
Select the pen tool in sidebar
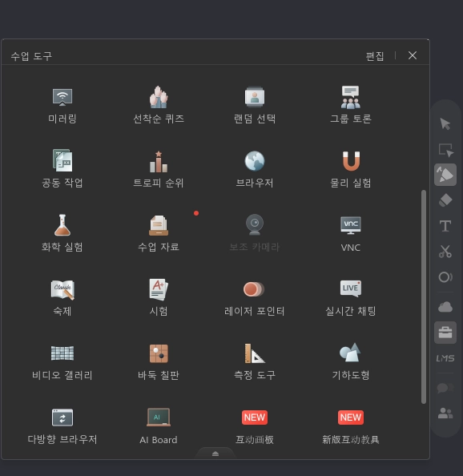(x=445, y=175)
